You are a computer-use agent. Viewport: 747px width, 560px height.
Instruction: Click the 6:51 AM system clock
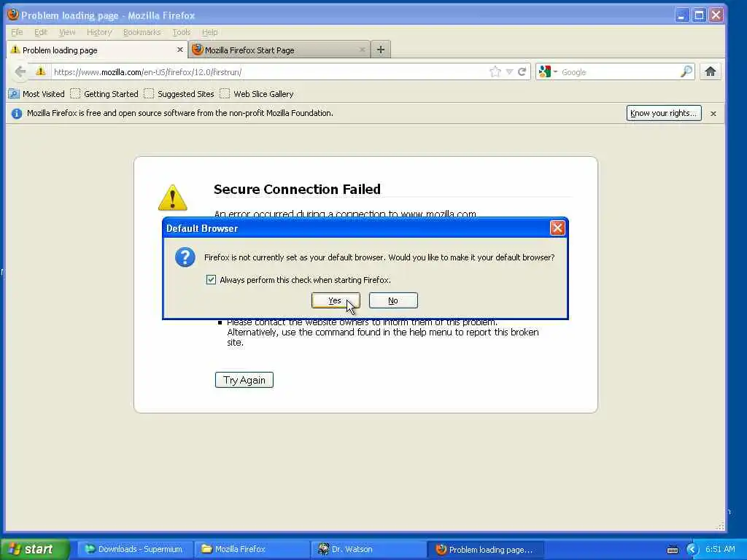pyautogui.click(x=720, y=549)
